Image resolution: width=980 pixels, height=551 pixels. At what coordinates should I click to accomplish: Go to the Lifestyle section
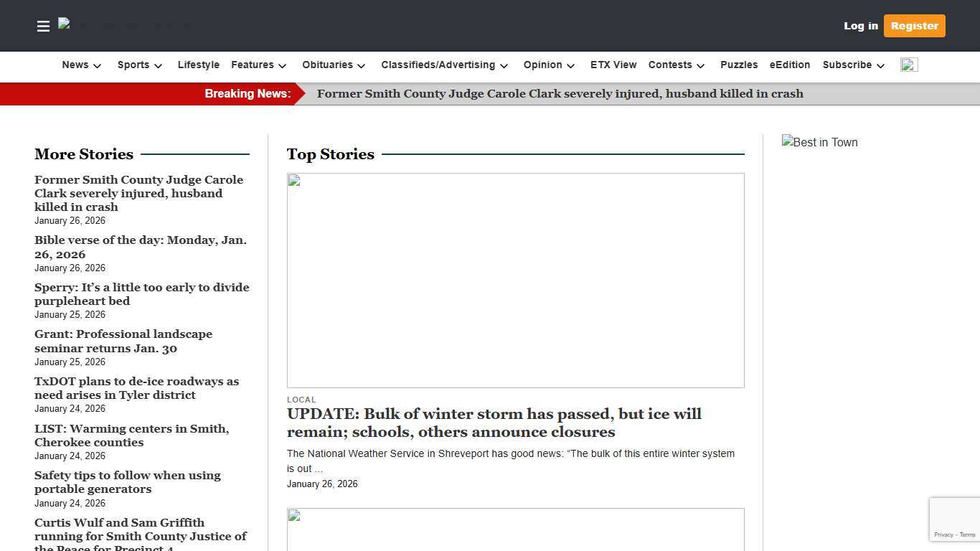pos(199,65)
